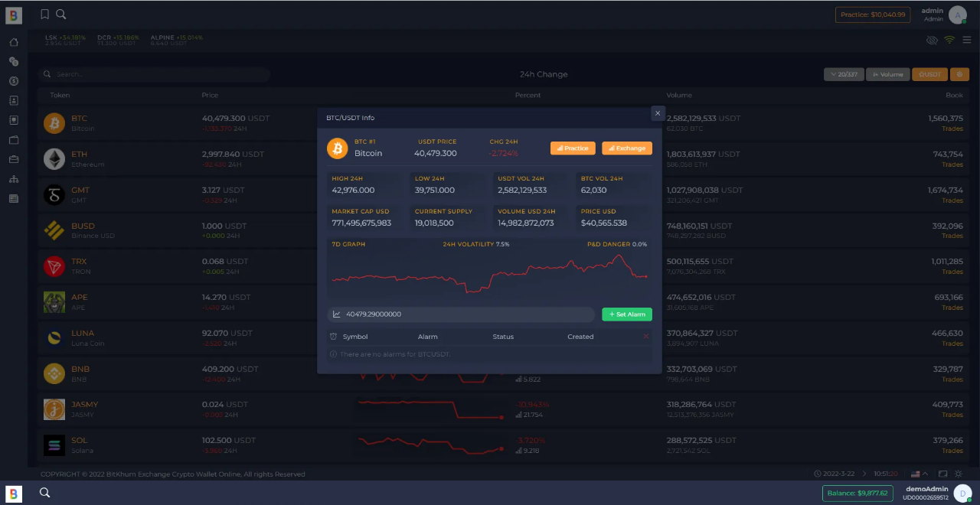The height and width of the screenshot is (505, 980).
Task: Open the briefcase icon in left sidebar
Action: [14, 159]
